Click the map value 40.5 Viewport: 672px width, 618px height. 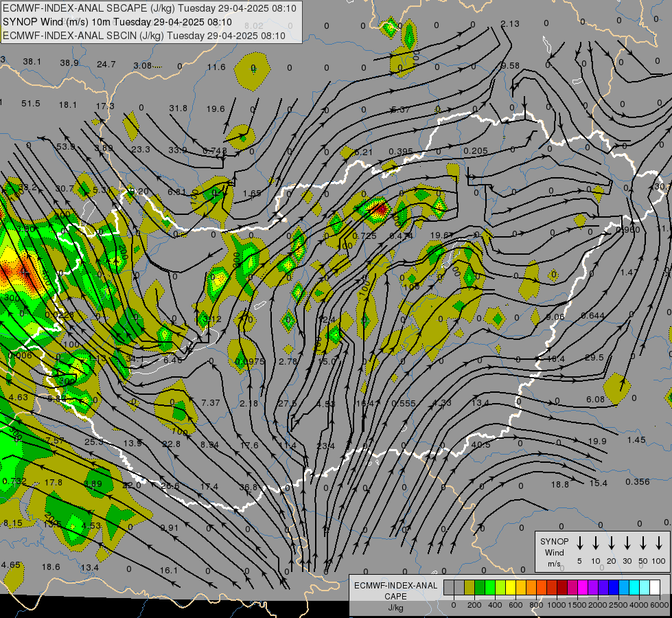481,445
